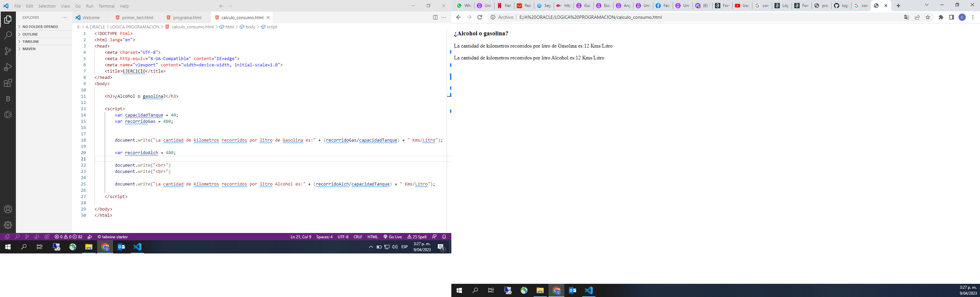This screenshot has width=980, height=297.
Task: Go back with VS Code navigation arrow
Action: point(221,6)
